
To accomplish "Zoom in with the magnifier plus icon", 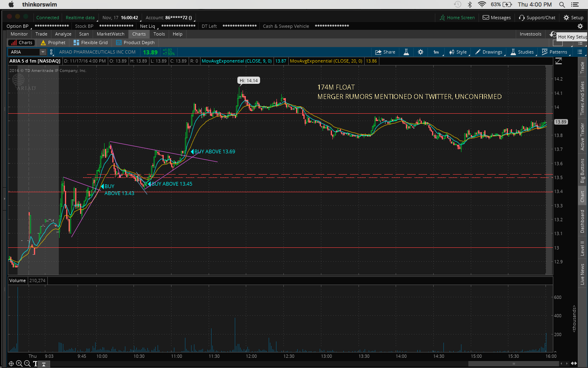I will pyautogui.click(x=19, y=364).
